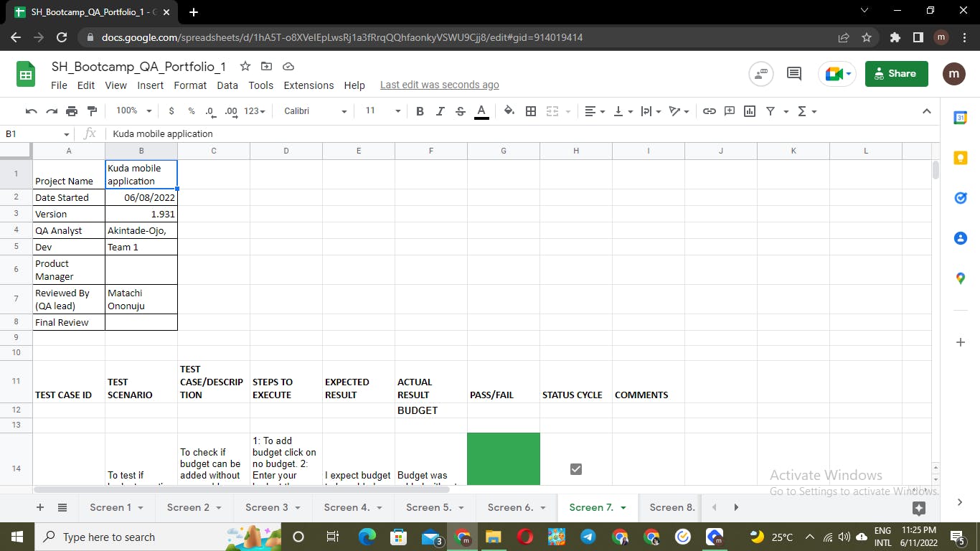Open comment history icon
This screenshot has width=980, height=551.
click(794, 73)
